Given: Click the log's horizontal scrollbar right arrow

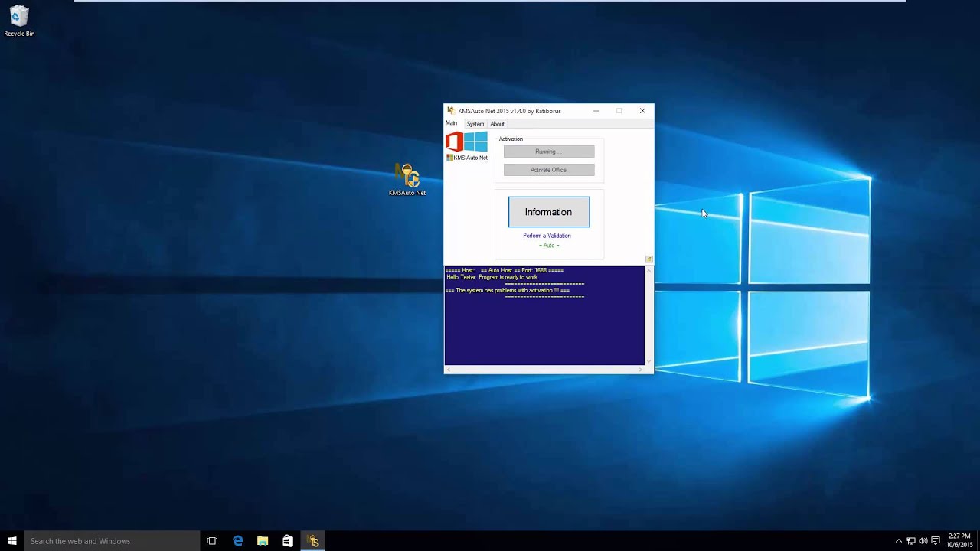Looking at the screenshot, I should point(641,370).
